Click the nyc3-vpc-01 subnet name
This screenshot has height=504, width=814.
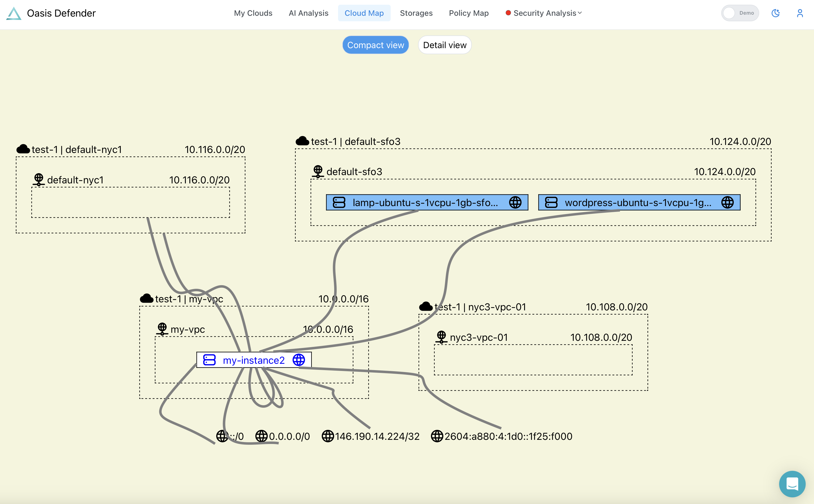point(479,337)
